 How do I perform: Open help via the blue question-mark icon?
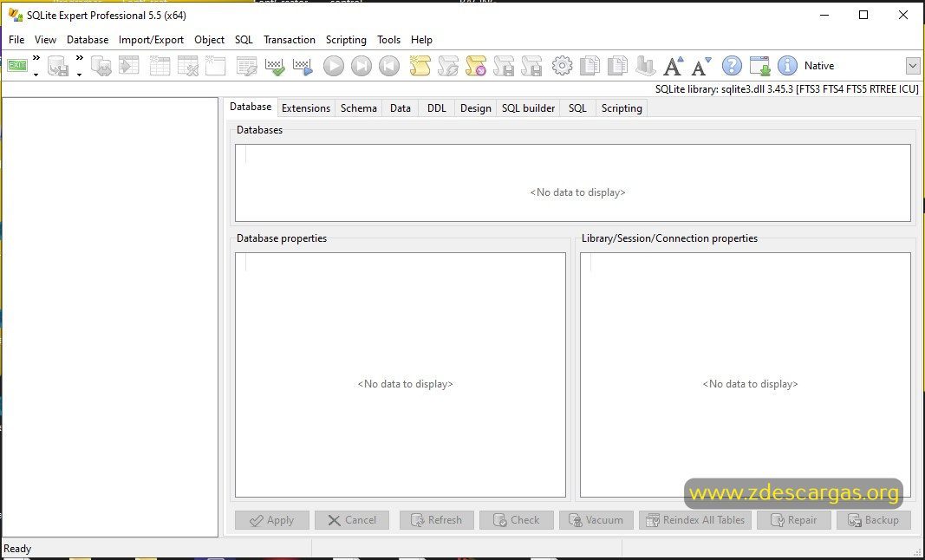(x=732, y=66)
